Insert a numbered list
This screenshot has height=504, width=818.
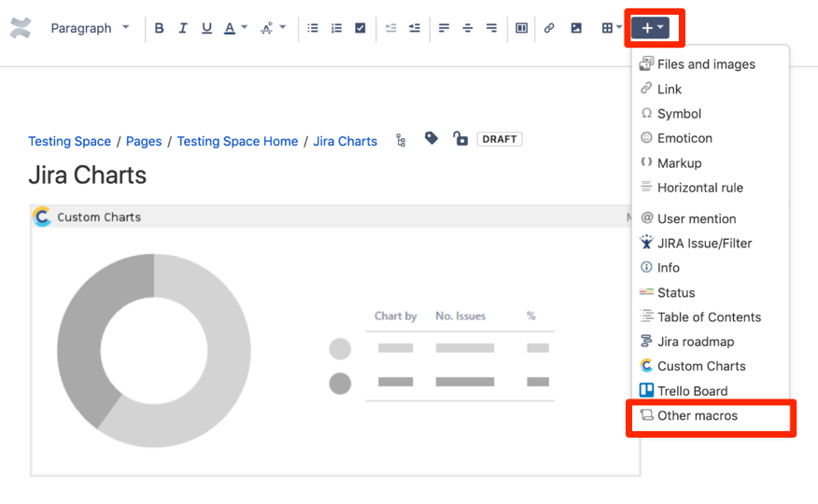click(336, 28)
